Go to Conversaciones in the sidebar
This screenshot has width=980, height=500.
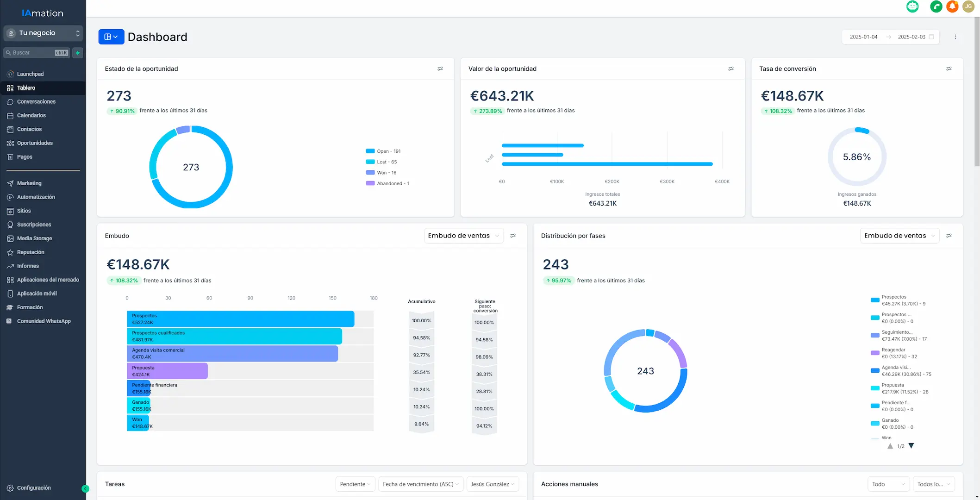tap(36, 102)
